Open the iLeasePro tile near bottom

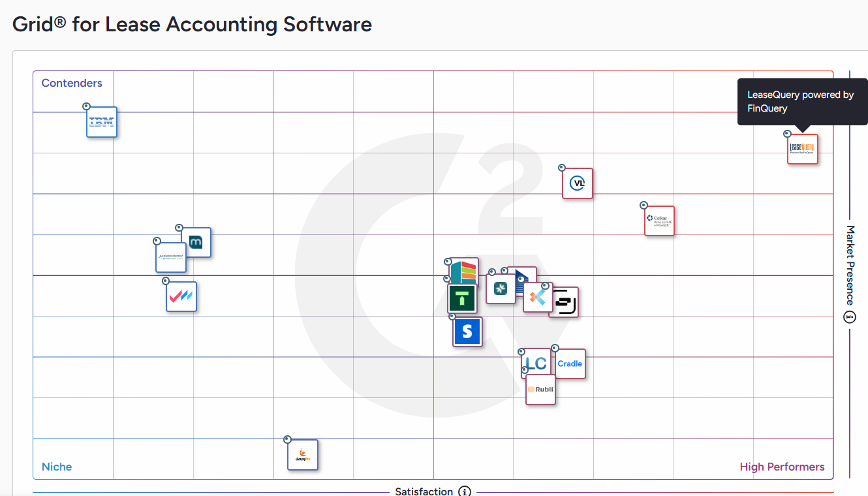click(x=303, y=455)
